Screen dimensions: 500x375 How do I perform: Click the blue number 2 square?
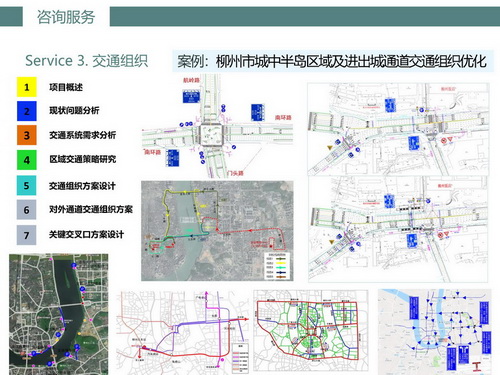tap(27, 111)
